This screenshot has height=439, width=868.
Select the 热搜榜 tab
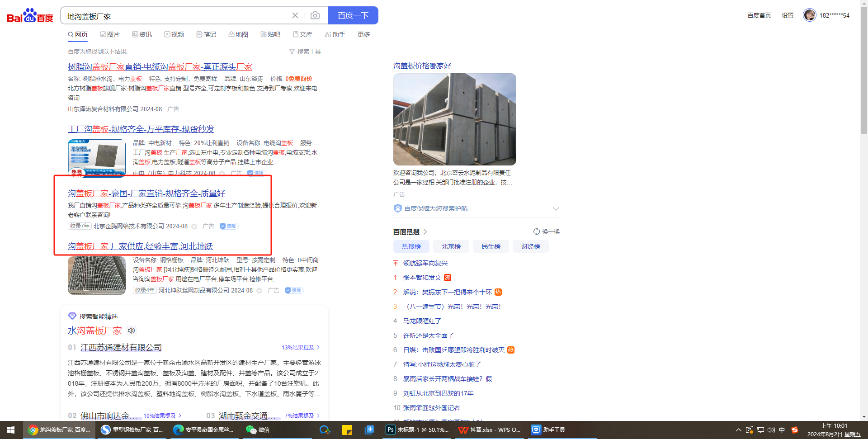(x=411, y=246)
